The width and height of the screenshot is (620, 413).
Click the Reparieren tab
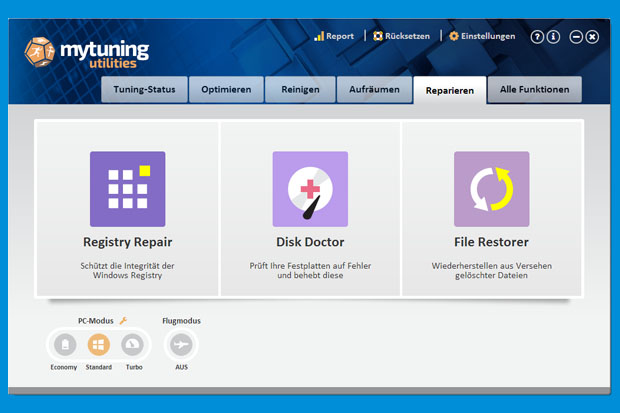450,91
